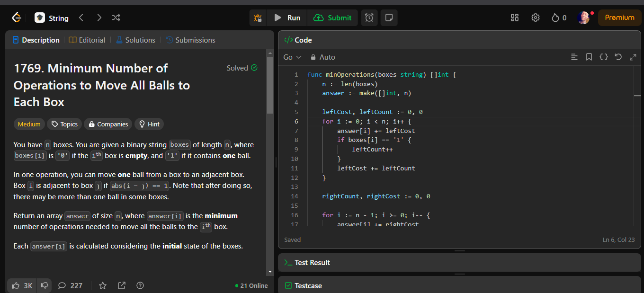Click the Auto lock indicator
The image size is (644, 293).
pos(322,57)
